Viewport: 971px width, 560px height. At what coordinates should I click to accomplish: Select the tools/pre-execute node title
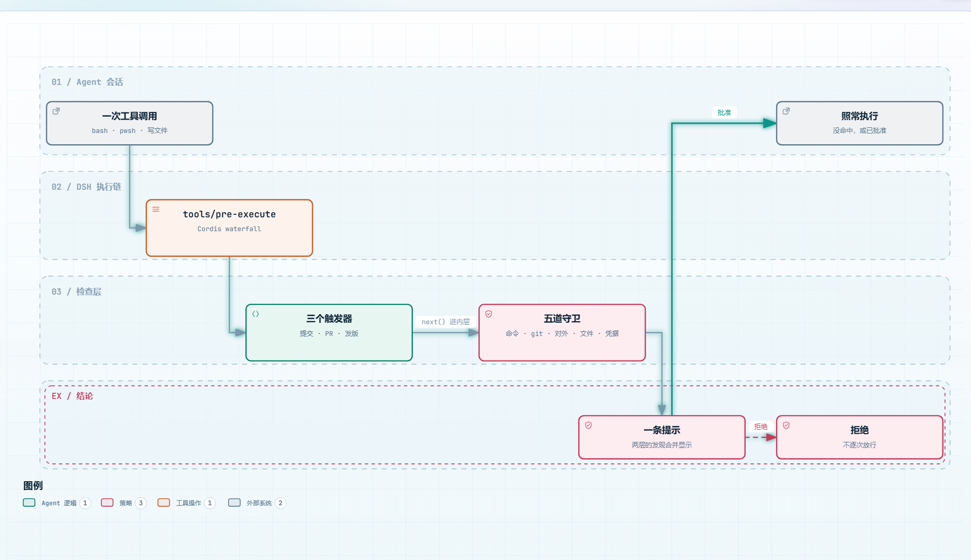click(229, 214)
